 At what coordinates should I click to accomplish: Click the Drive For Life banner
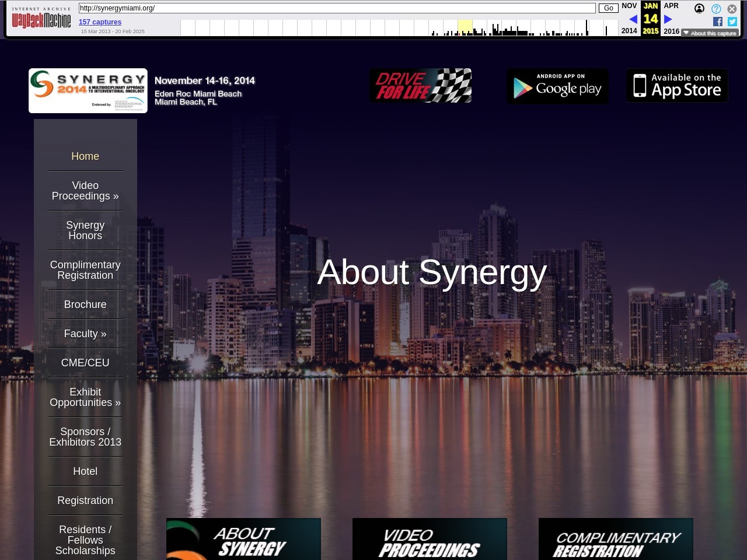coord(421,86)
